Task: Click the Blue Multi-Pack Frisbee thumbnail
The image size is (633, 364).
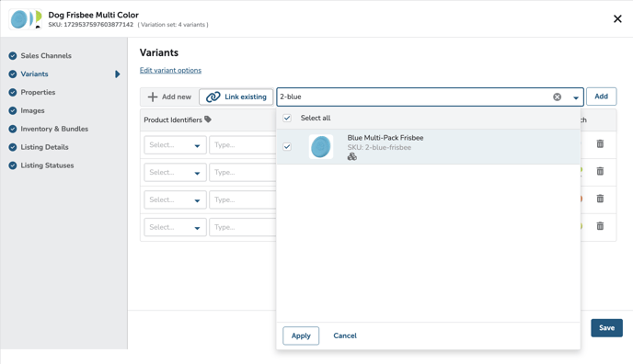Action: 321,146
